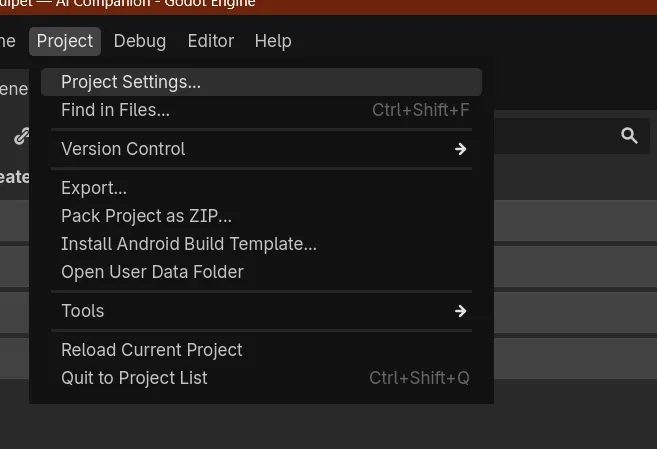Focus the search field with magnifier
Screen dimensions: 657x449
click(x=572, y=136)
